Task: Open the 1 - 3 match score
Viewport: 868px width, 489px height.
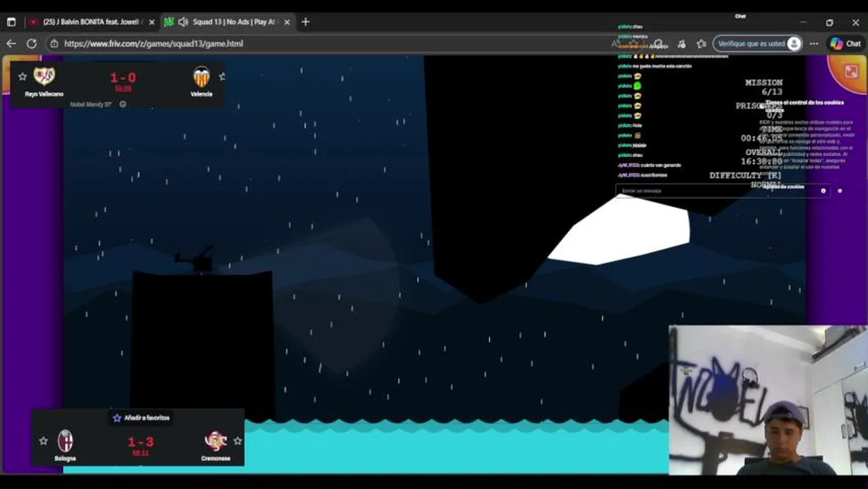Action: click(141, 441)
